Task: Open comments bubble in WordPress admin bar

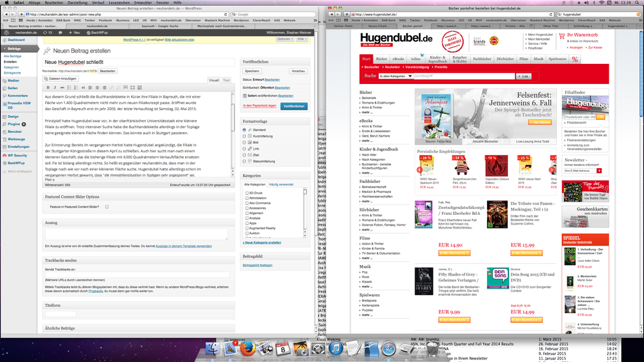Action: [x=61, y=33]
